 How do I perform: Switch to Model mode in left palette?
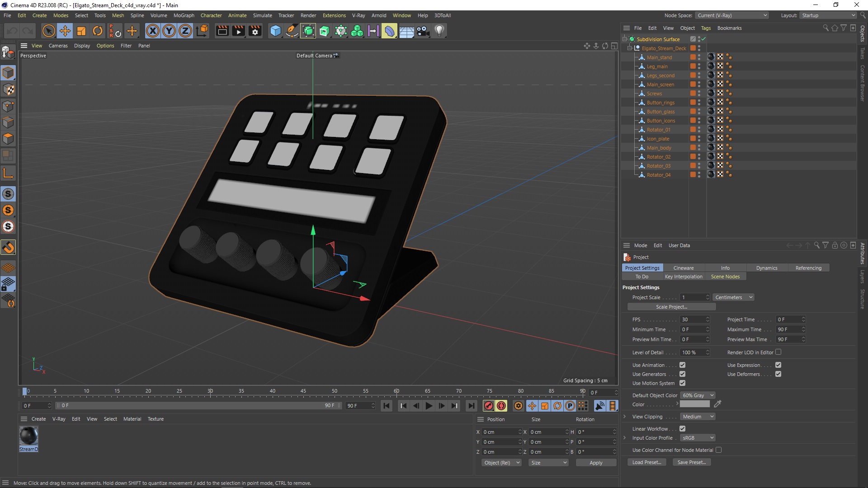point(8,73)
